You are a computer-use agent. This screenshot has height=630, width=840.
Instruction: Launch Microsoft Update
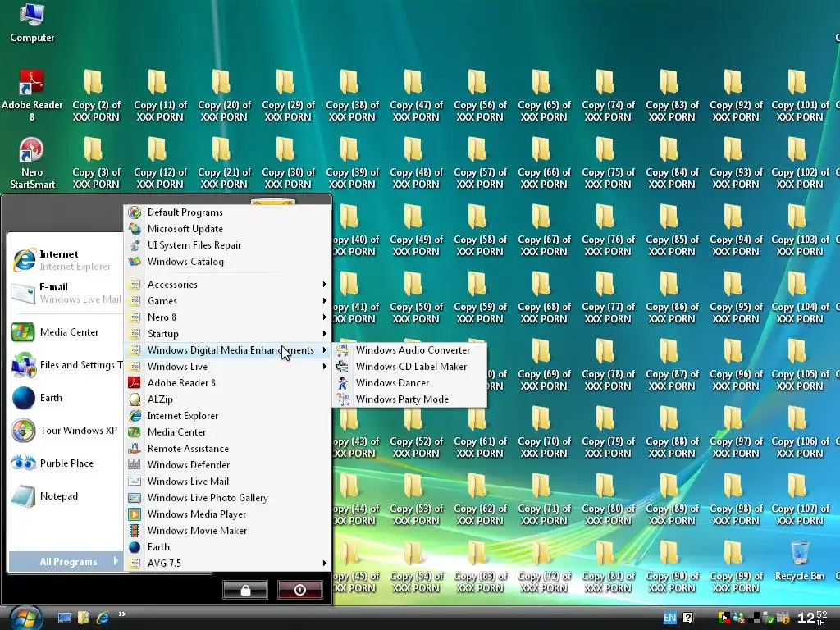click(228, 229)
